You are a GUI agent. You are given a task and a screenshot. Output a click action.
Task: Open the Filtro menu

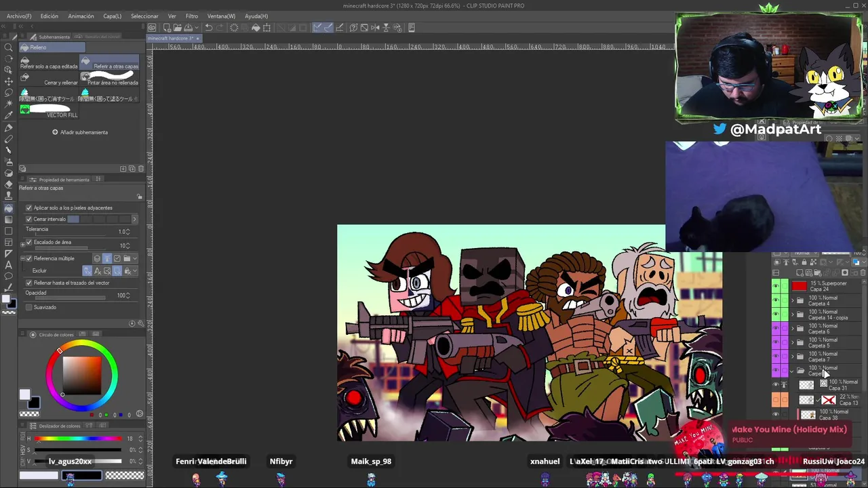(x=192, y=16)
